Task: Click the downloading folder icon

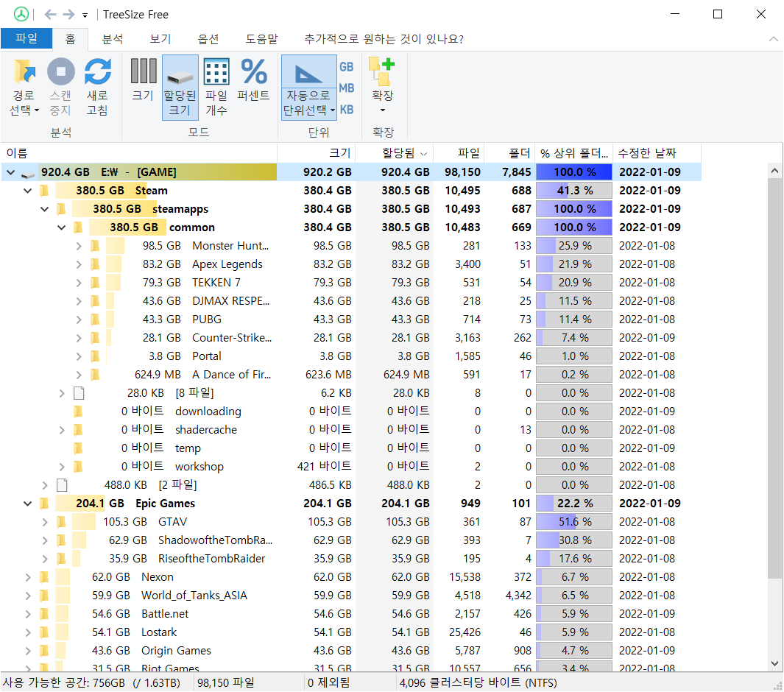Action: (78, 412)
